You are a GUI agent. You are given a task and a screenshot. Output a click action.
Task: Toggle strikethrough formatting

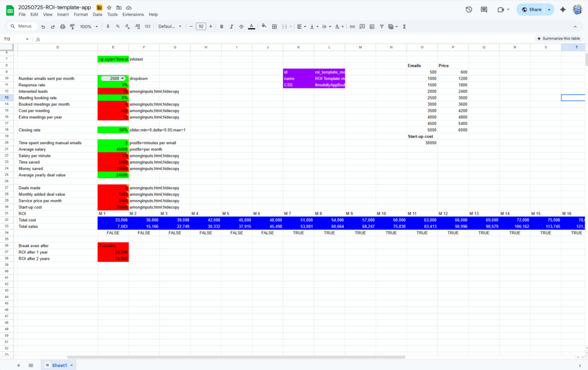(x=242, y=26)
